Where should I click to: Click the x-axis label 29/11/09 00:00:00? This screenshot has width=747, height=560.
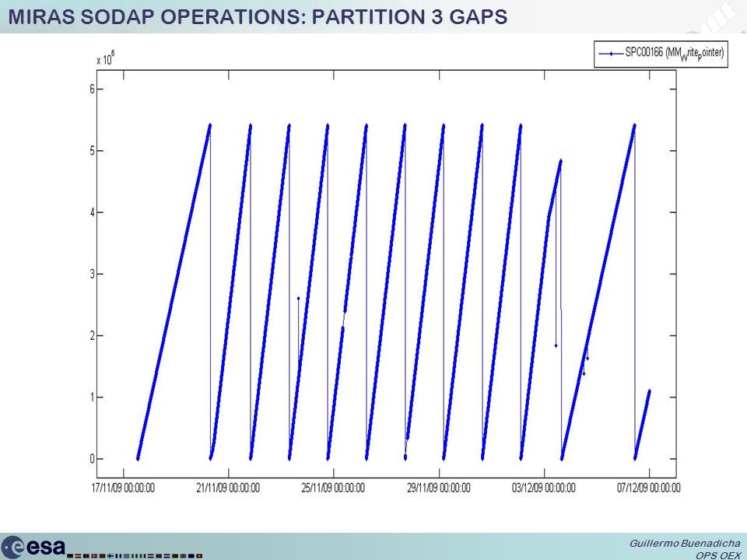(438, 488)
